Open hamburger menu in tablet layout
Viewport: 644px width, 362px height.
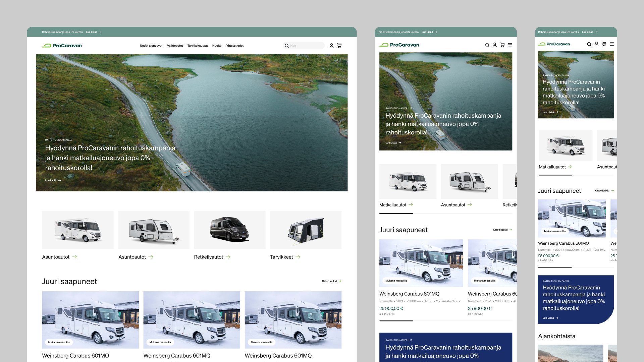tap(510, 45)
